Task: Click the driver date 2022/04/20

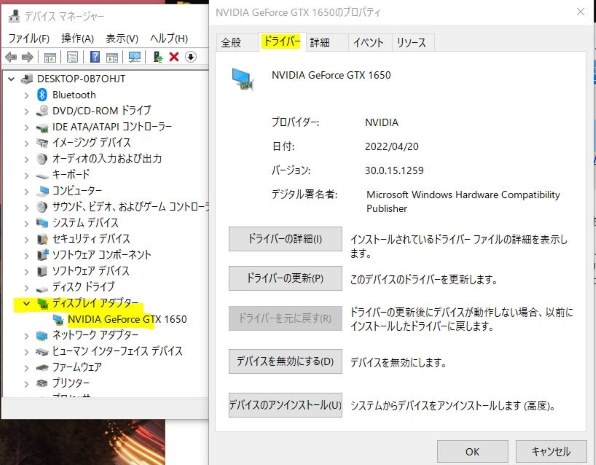Action: click(392, 146)
